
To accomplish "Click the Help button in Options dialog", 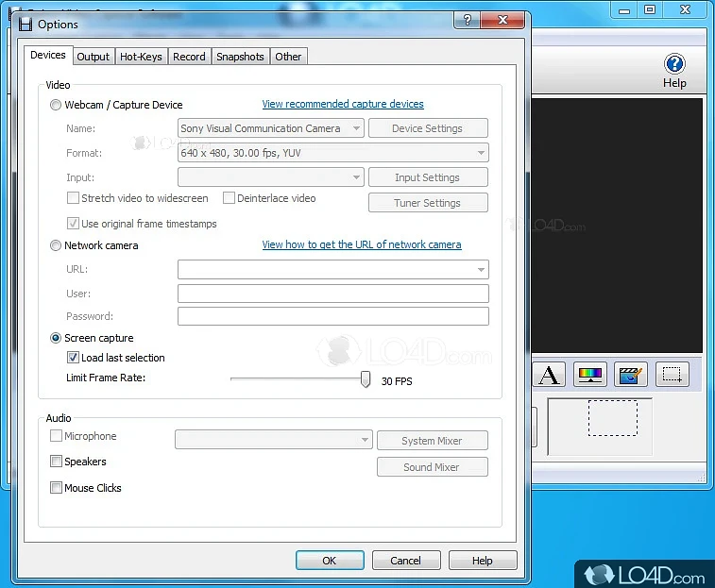I will point(483,561).
